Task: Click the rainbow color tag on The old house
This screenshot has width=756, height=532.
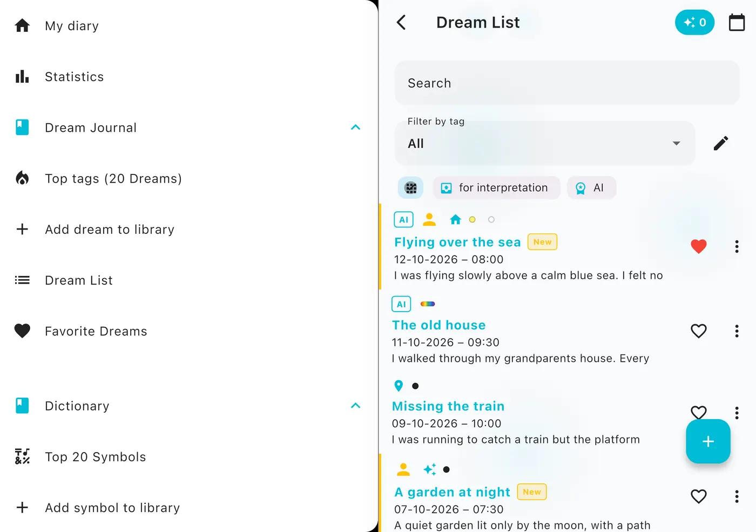Action: tap(428, 304)
